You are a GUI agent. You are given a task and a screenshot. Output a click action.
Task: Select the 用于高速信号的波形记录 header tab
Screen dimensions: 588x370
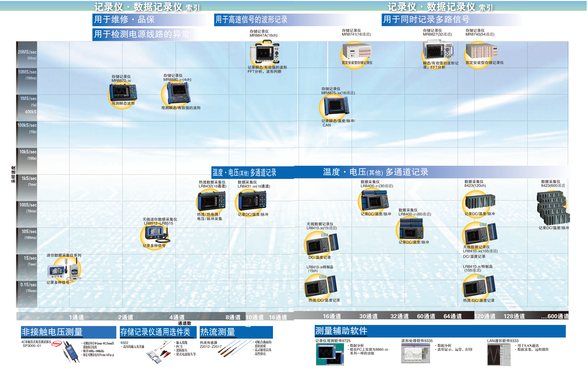252,20
